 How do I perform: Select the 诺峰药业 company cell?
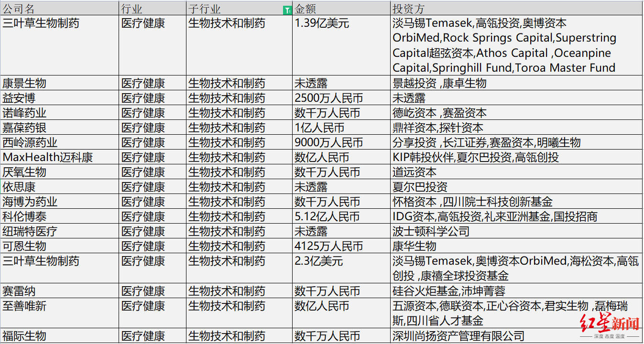pyautogui.click(x=59, y=113)
